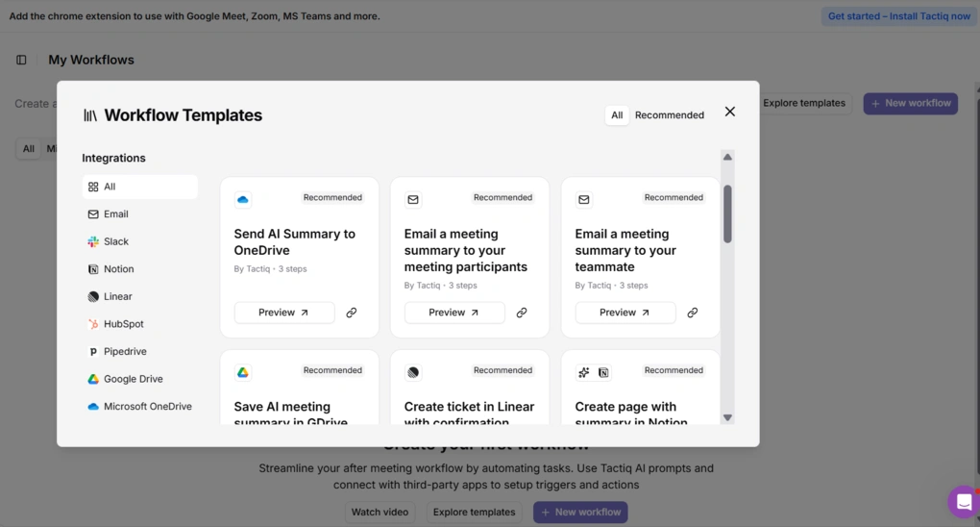Click the AI sparkle icon on Notion page card

584,372
